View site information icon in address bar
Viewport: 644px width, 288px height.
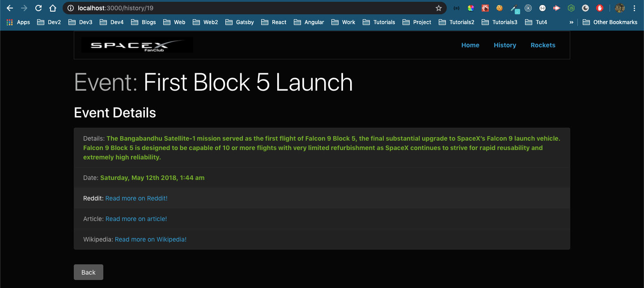click(71, 8)
